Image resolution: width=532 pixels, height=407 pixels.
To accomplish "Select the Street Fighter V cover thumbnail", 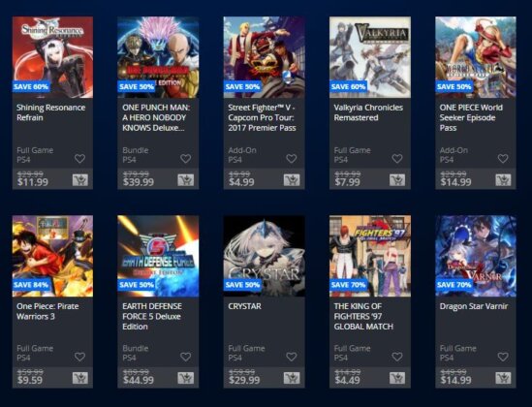I will point(264,57).
